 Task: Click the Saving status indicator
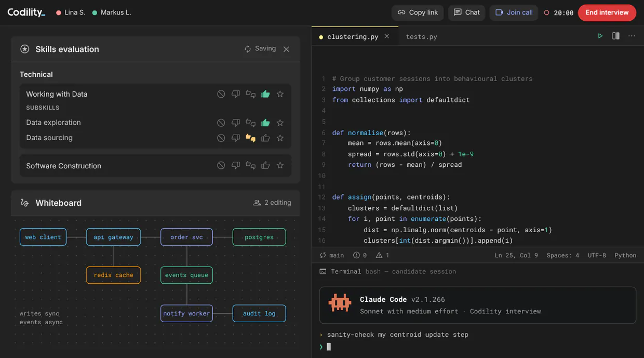coord(260,48)
